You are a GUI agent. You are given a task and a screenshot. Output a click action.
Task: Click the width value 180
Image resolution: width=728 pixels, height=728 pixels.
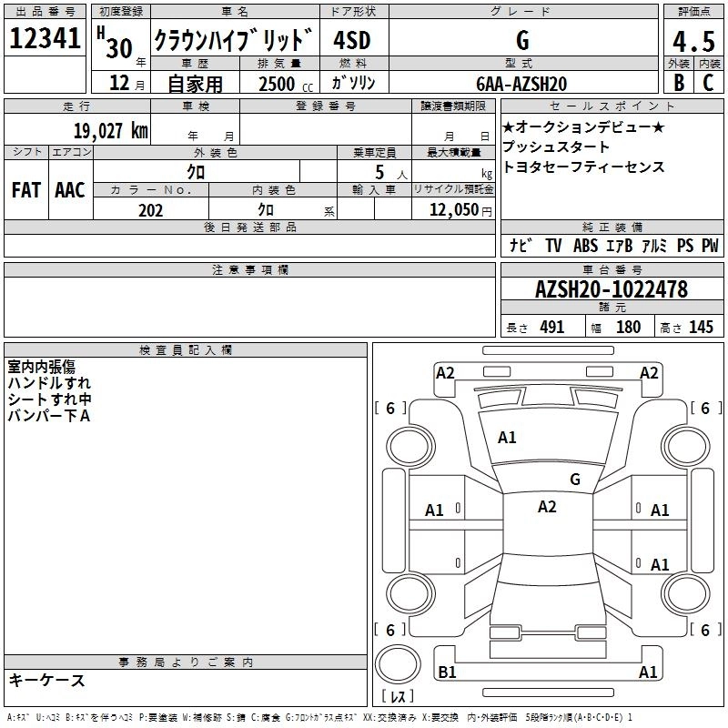pyautogui.click(x=628, y=328)
